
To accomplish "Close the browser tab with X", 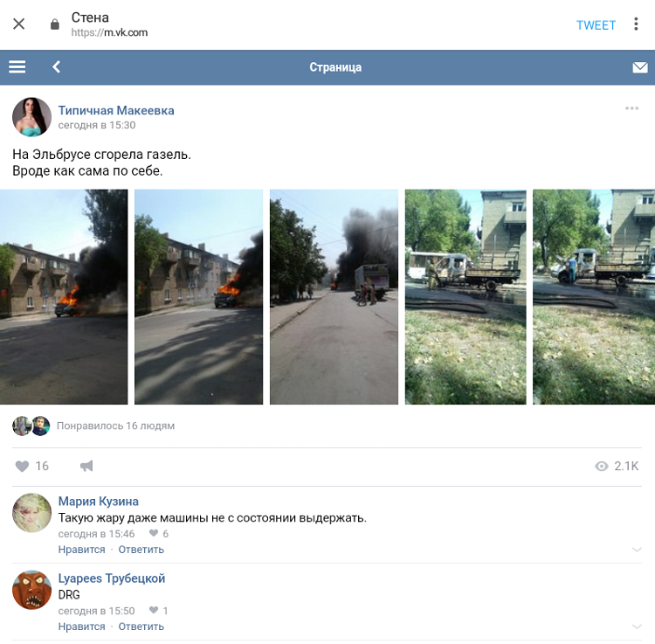I will (x=19, y=24).
